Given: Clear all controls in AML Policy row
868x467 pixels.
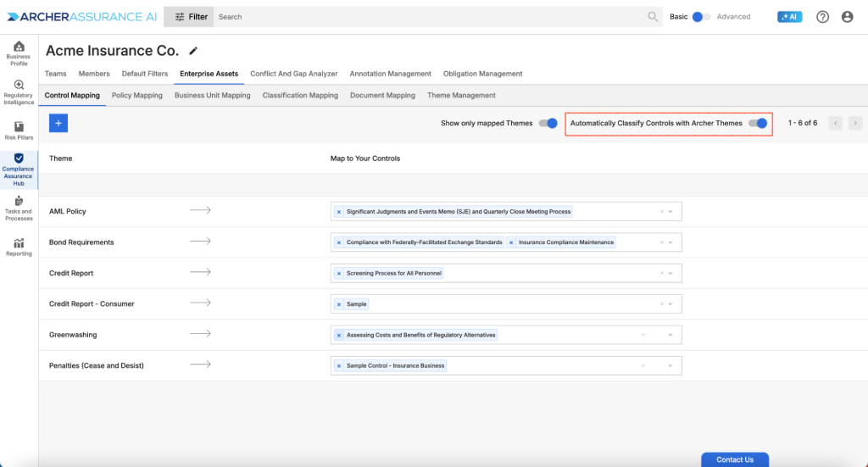Looking at the screenshot, I should coord(661,211).
